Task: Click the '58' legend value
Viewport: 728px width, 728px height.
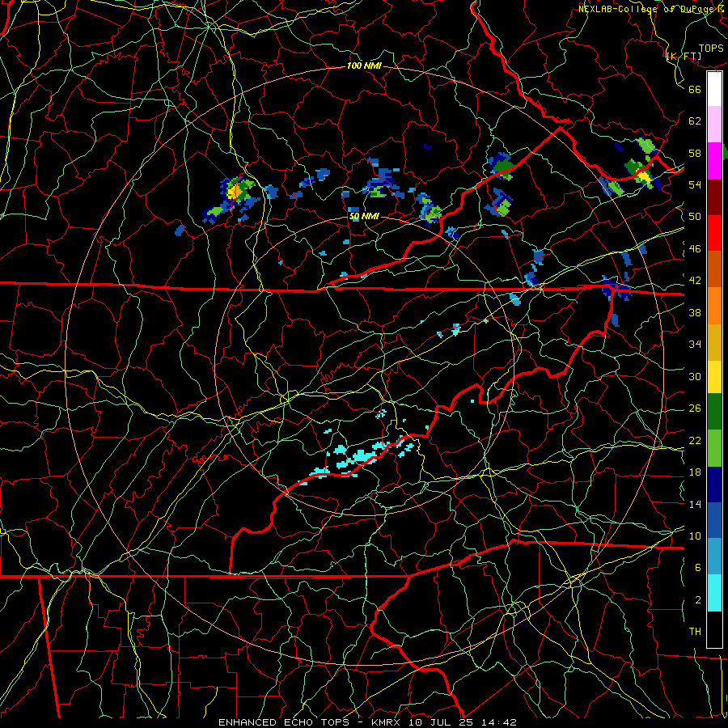Action: 695,153
